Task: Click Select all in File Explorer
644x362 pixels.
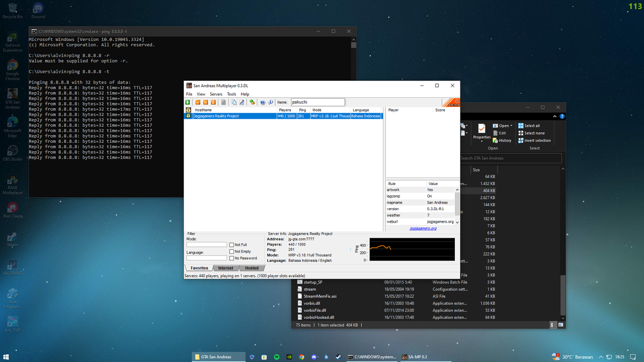Action: [528, 126]
